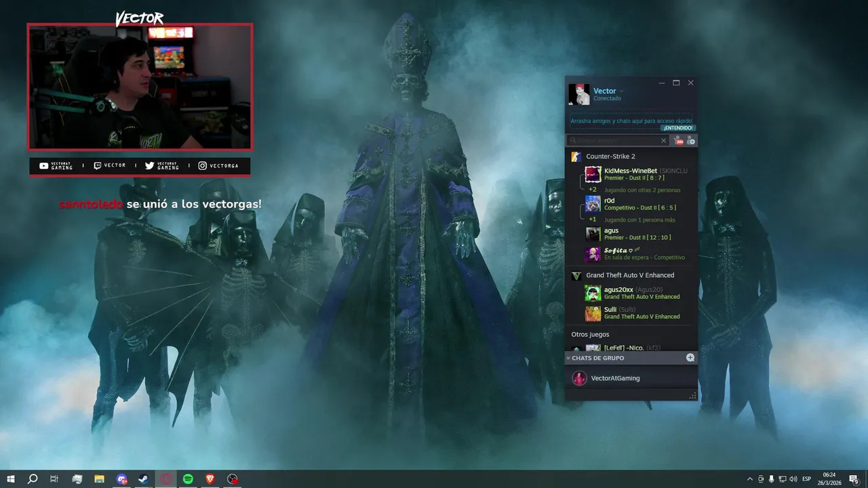Click KidMess-WineBet's avatar

point(593,174)
